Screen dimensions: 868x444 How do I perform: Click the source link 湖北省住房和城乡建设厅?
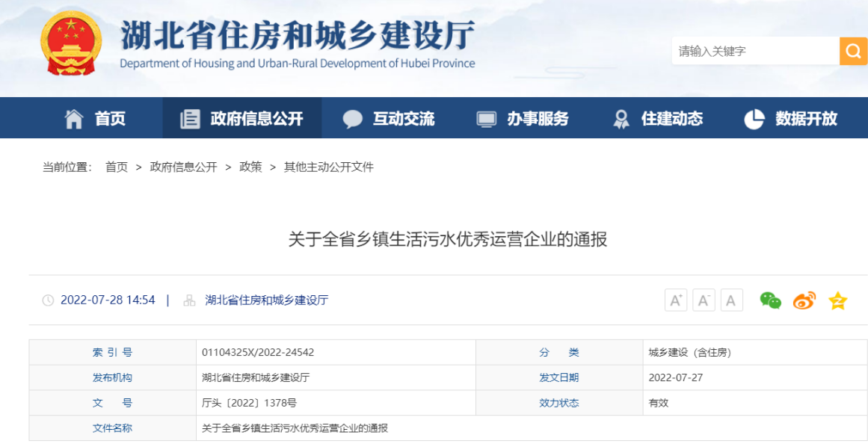267,300
